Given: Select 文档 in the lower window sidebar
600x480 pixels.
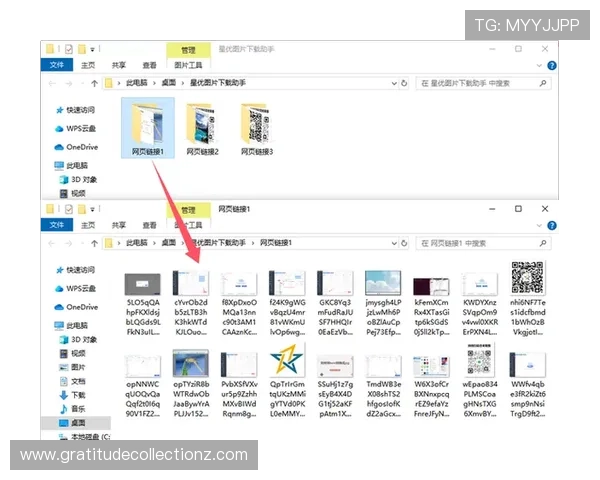Looking at the screenshot, I should pyautogui.click(x=72, y=381).
